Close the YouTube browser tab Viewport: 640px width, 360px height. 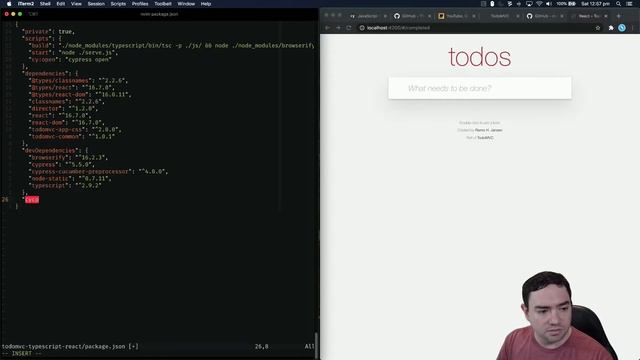[x=473, y=16]
